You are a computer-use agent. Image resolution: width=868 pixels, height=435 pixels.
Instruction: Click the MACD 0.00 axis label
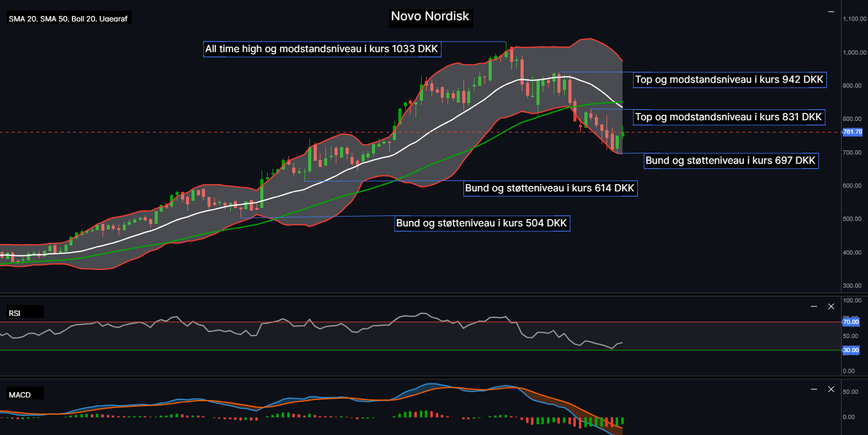(850, 417)
